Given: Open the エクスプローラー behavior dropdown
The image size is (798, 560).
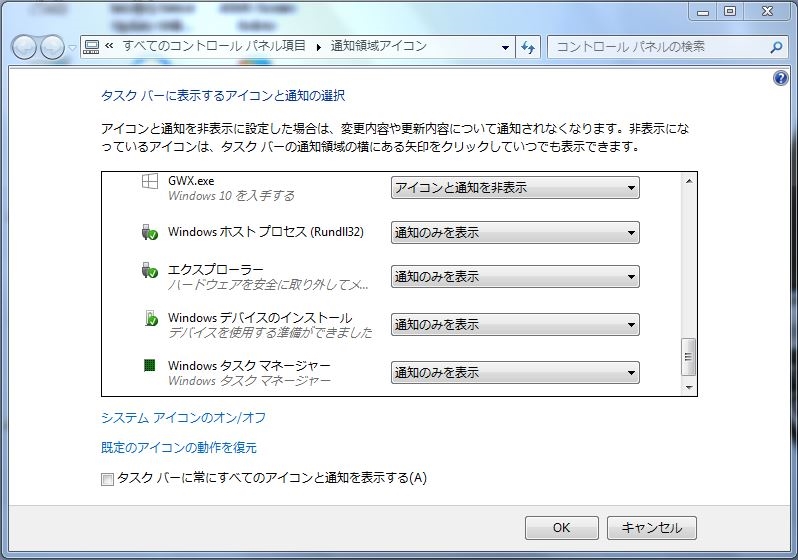Looking at the screenshot, I should pyautogui.click(x=515, y=277).
